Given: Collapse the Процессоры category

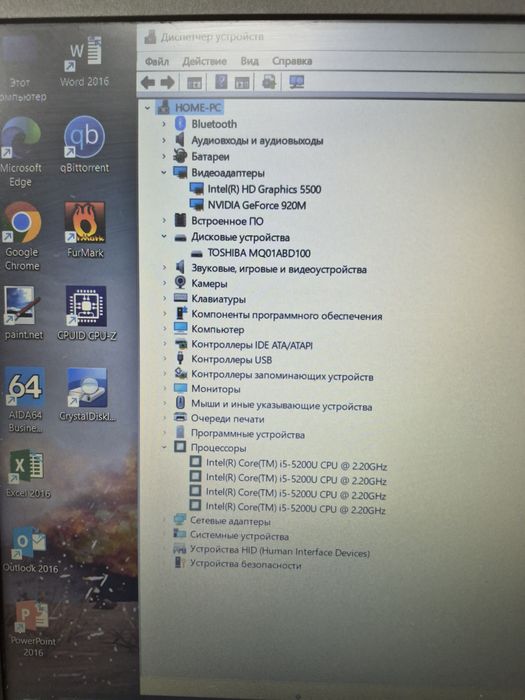Looking at the screenshot, I should (164, 447).
